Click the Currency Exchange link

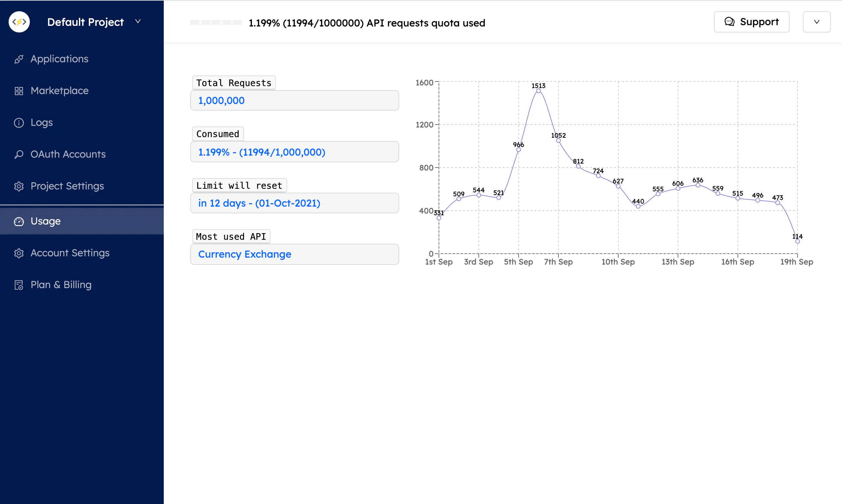click(x=244, y=254)
